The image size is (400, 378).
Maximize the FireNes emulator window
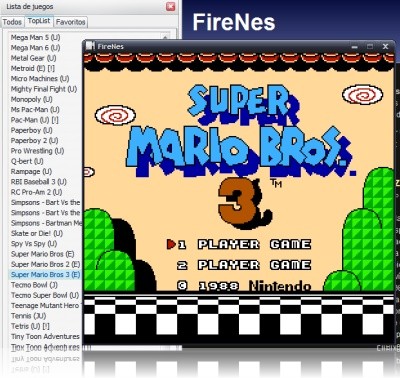pos(370,46)
